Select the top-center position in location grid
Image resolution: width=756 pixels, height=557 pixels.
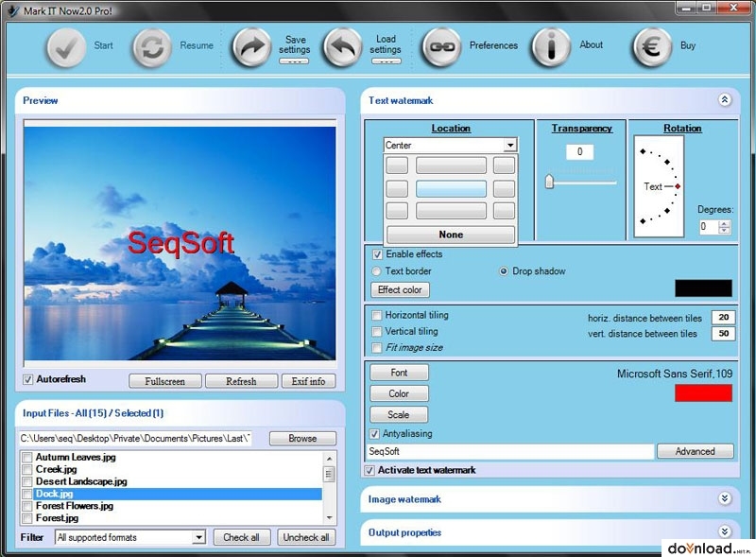coord(451,165)
